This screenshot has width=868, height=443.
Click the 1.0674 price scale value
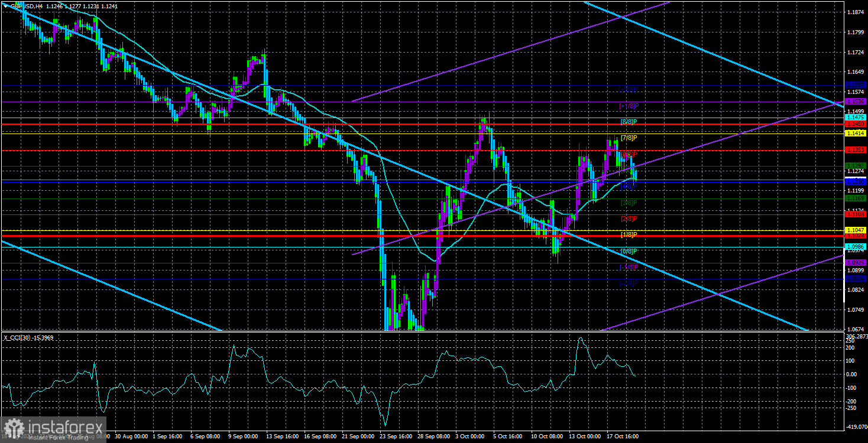[x=856, y=329]
